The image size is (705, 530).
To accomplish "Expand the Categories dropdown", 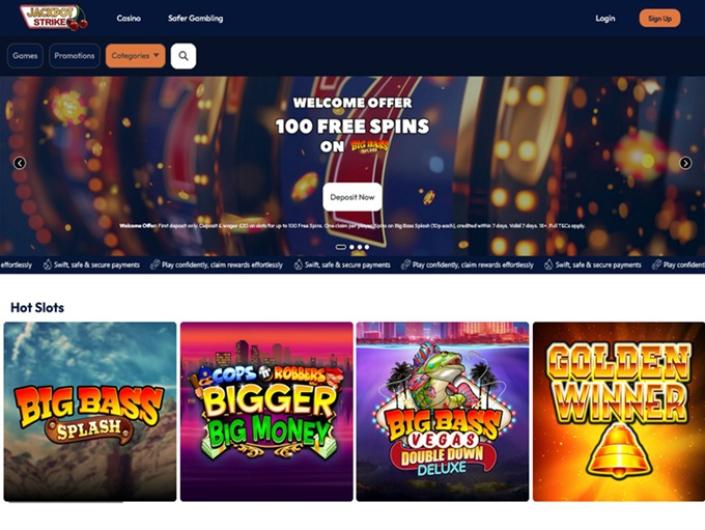I will click(x=135, y=56).
